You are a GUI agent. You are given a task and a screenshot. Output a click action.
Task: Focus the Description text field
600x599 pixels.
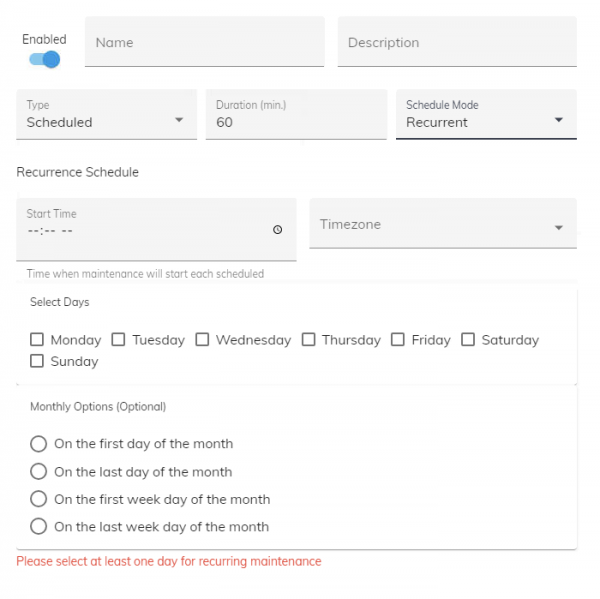click(x=457, y=43)
